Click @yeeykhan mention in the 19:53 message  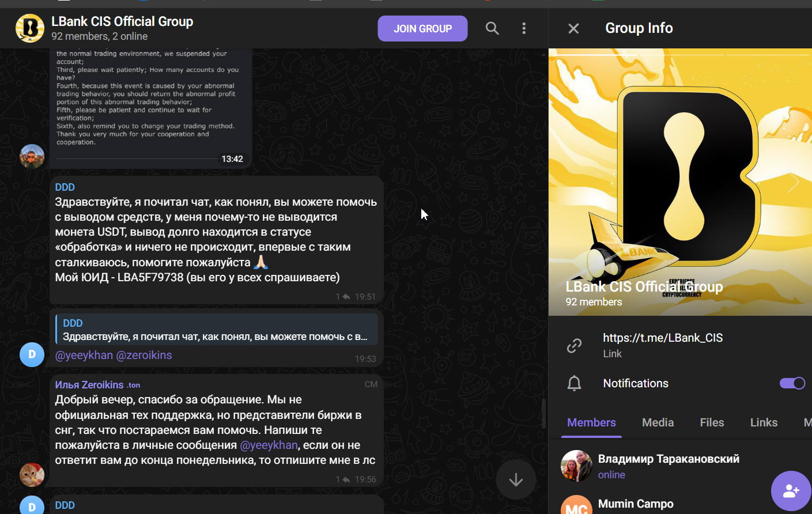(84, 356)
